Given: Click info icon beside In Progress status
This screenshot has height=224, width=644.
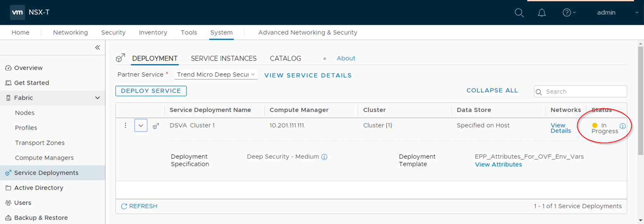Looking at the screenshot, I should tap(622, 126).
